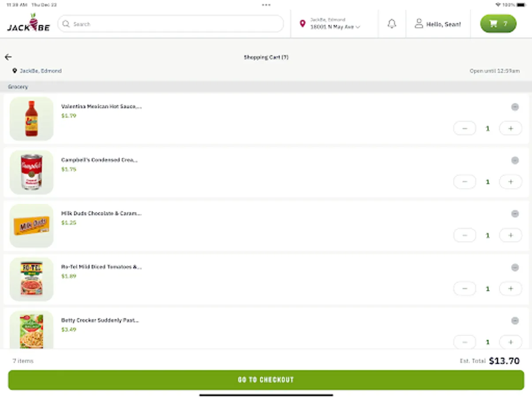Click estimated total $13.70
The image size is (532, 399).
pos(504,361)
